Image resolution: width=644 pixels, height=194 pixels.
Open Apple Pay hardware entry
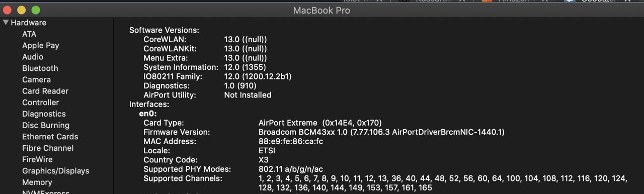tap(41, 45)
